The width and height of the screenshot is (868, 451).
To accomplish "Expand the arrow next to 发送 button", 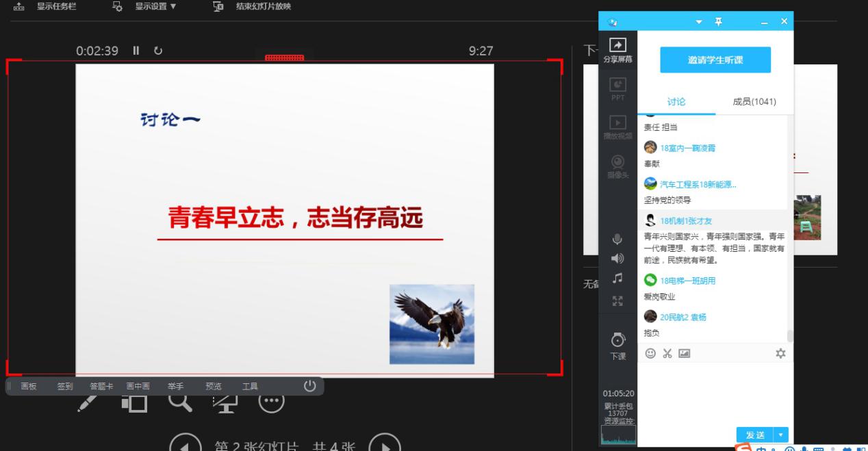I will [x=781, y=435].
